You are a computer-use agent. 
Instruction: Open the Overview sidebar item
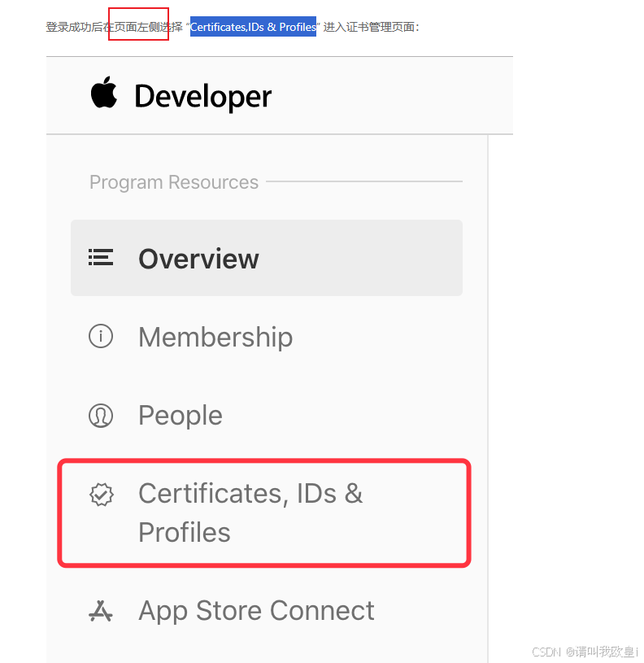[267, 258]
